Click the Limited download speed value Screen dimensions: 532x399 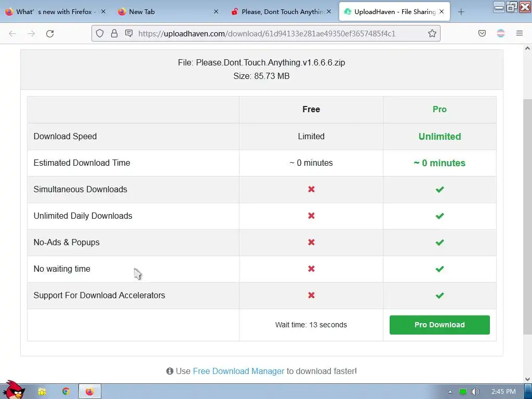(311, 136)
